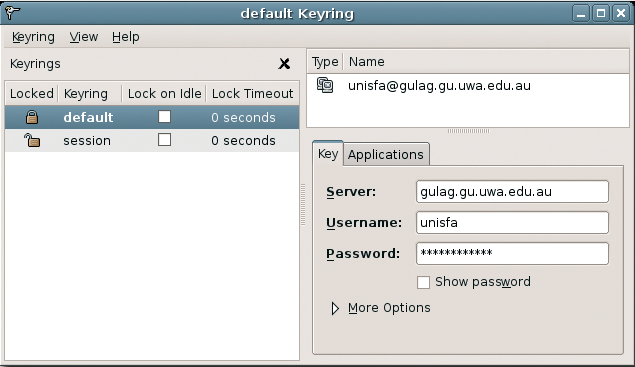This screenshot has height=367, width=635.
Task: Click the Type column header
Action: coord(325,62)
